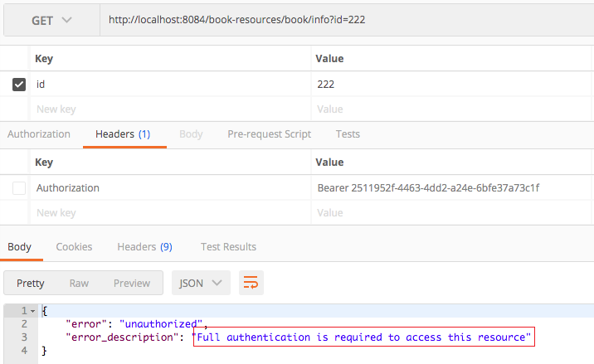594x364 pixels.
Task: Switch to the request Headers (1) tab
Action: tap(123, 134)
